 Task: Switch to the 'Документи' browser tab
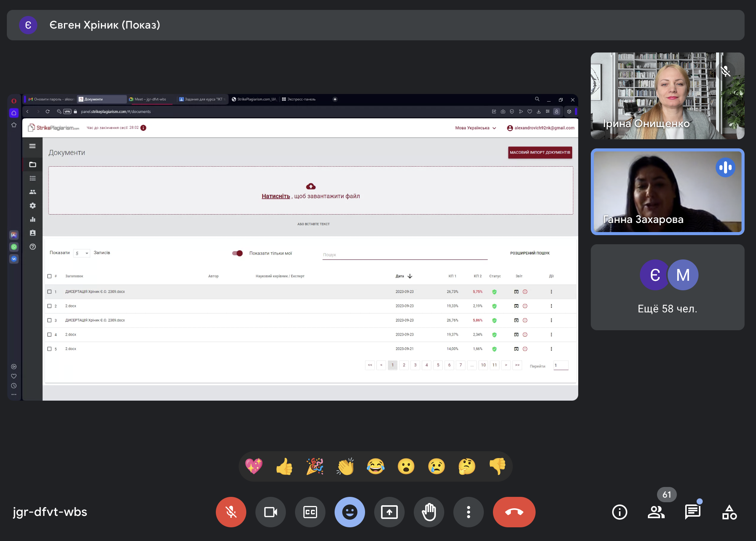tap(101, 99)
